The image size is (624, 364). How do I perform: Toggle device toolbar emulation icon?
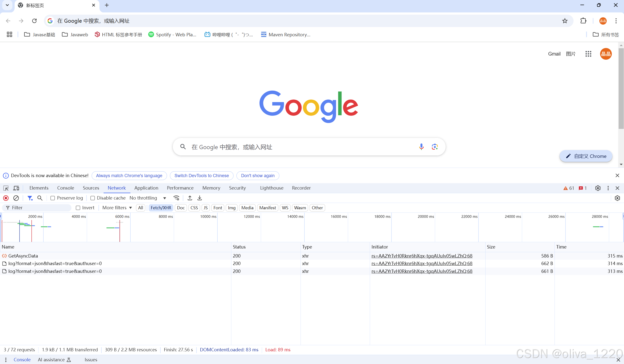(16, 188)
